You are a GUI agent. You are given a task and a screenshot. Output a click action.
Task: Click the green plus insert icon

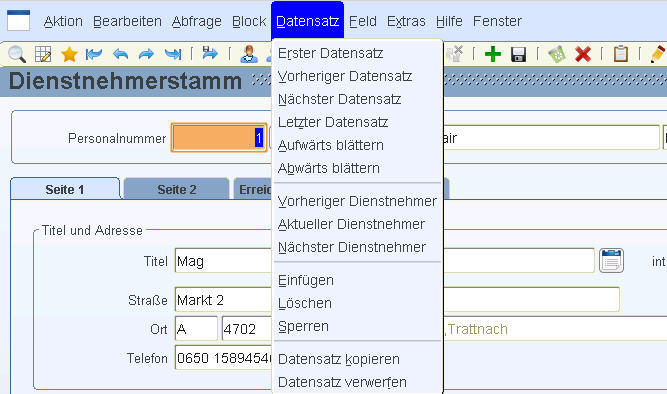493,54
